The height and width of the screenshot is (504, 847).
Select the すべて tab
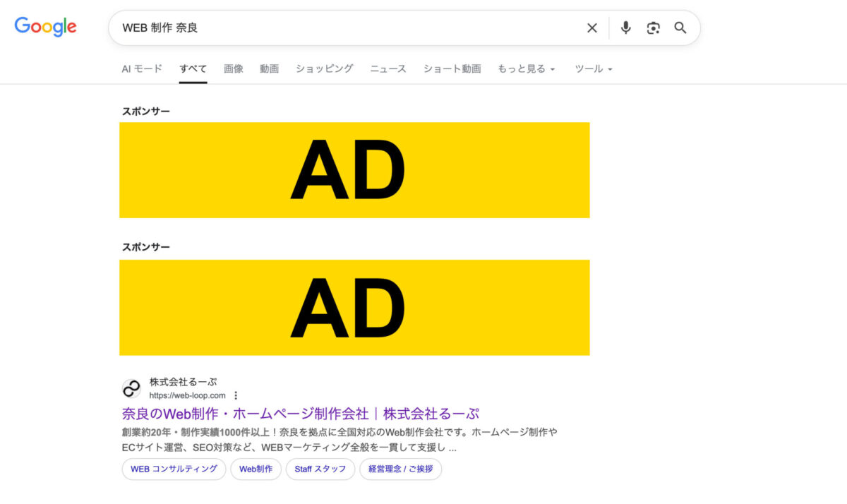point(193,68)
